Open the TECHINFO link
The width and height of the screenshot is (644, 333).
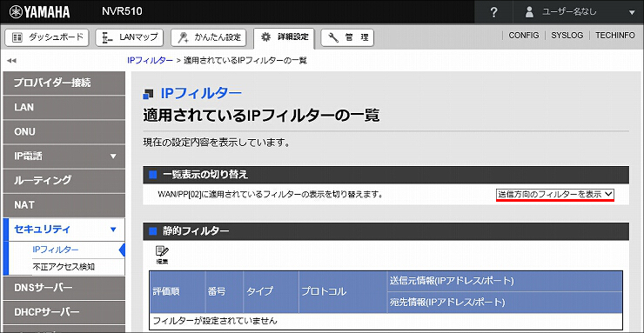click(615, 36)
